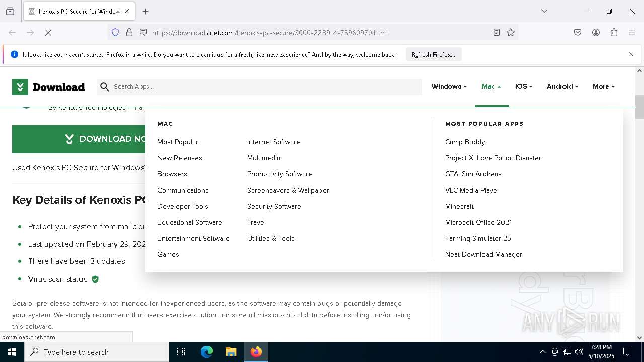Open the Educational Software category

(x=190, y=222)
